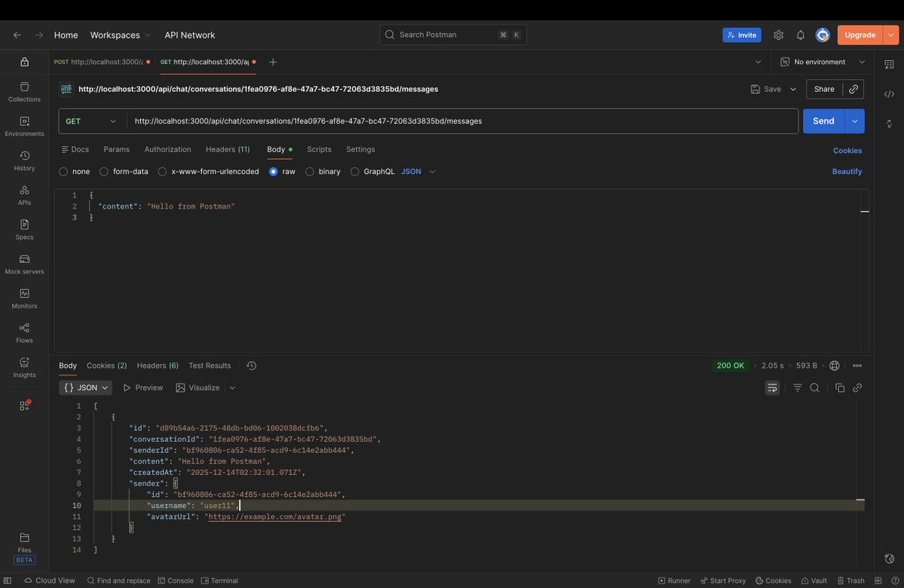Open Workspaces dropdown menu

point(120,35)
